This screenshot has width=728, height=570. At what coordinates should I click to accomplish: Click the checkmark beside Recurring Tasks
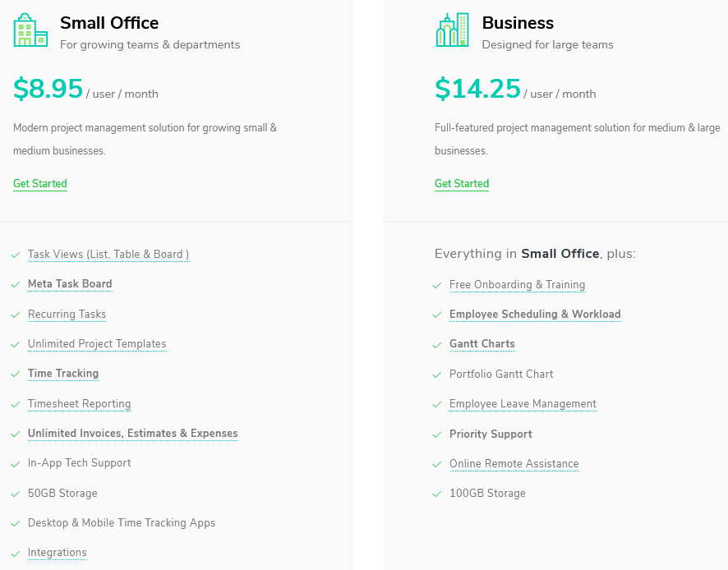coord(15,315)
